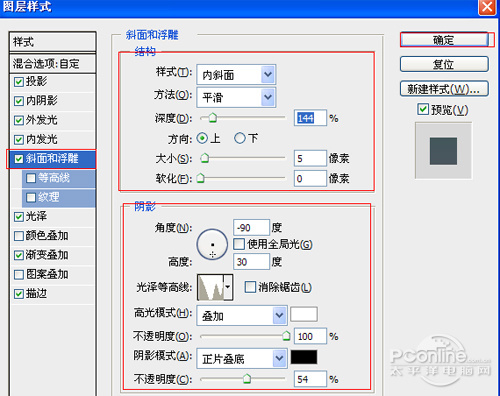The width and height of the screenshot is (500, 396).
Task: Click the 大小 slider handle
Action: click(204, 158)
